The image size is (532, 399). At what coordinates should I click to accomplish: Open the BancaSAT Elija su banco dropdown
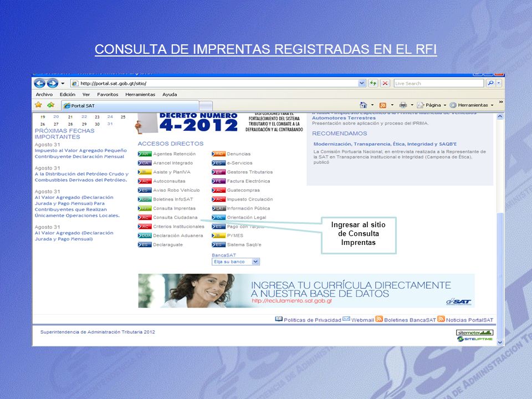click(236, 262)
